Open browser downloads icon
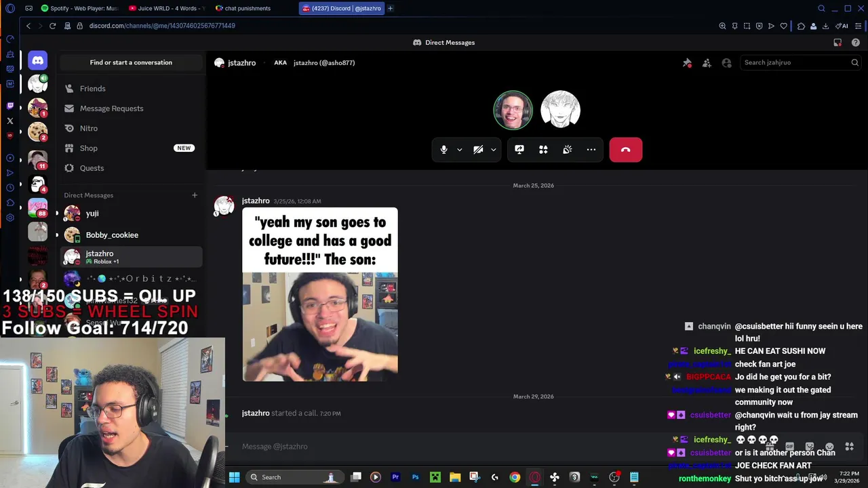The height and width of the screenshot is (488, 868). (825, 26)
